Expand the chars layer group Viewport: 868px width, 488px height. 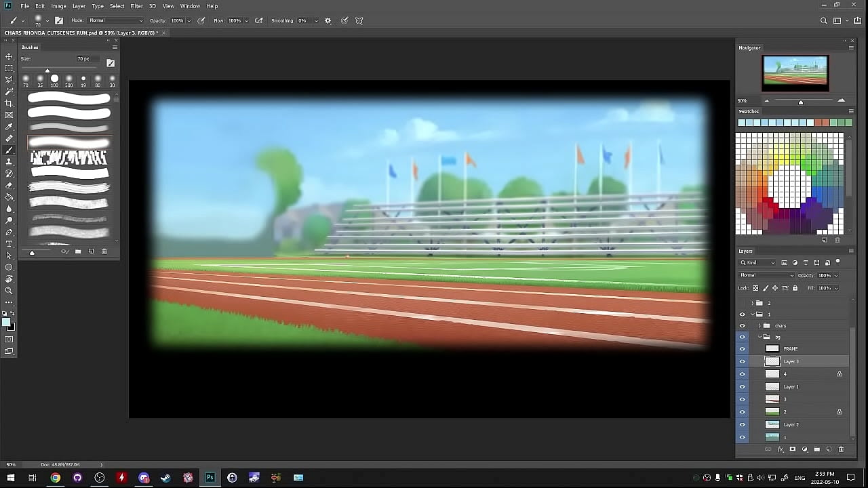click(759, 326)
